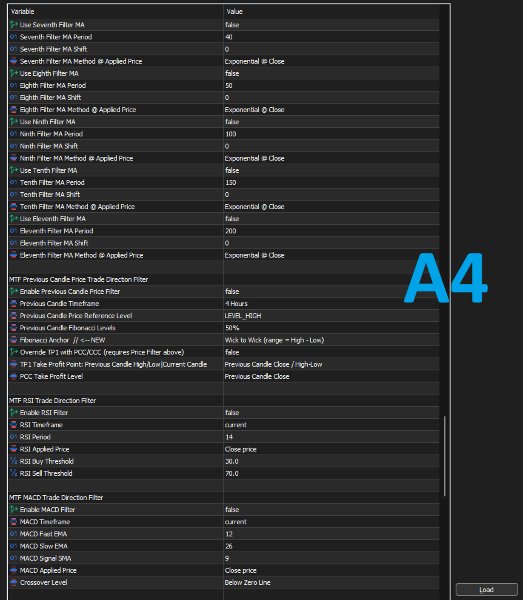Click the integer icon beside MACD Fast EMA
The image size is (523, 600).
tap(14, 534)
